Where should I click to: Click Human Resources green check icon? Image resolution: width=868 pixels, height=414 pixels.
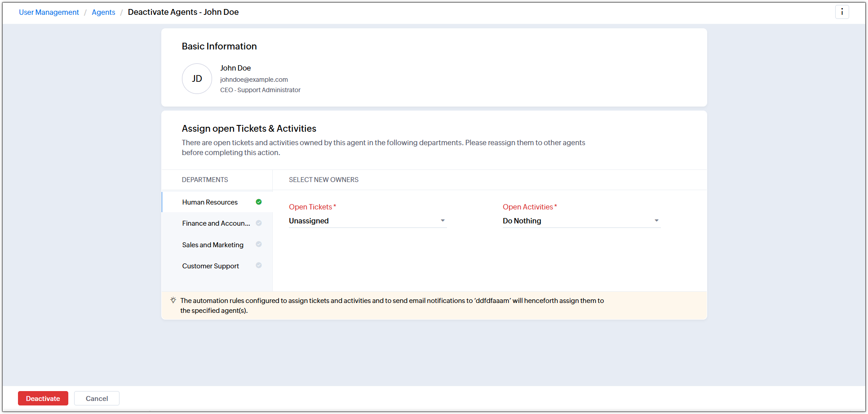259,202
